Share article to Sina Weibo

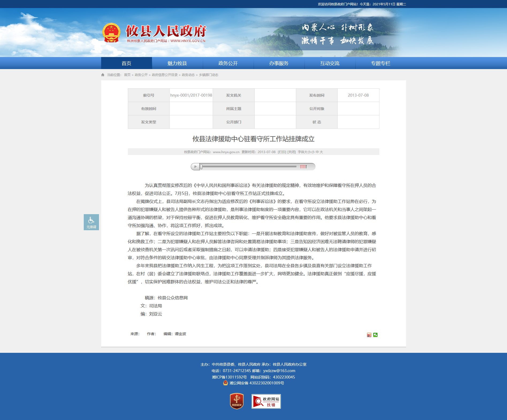(369, 335)
